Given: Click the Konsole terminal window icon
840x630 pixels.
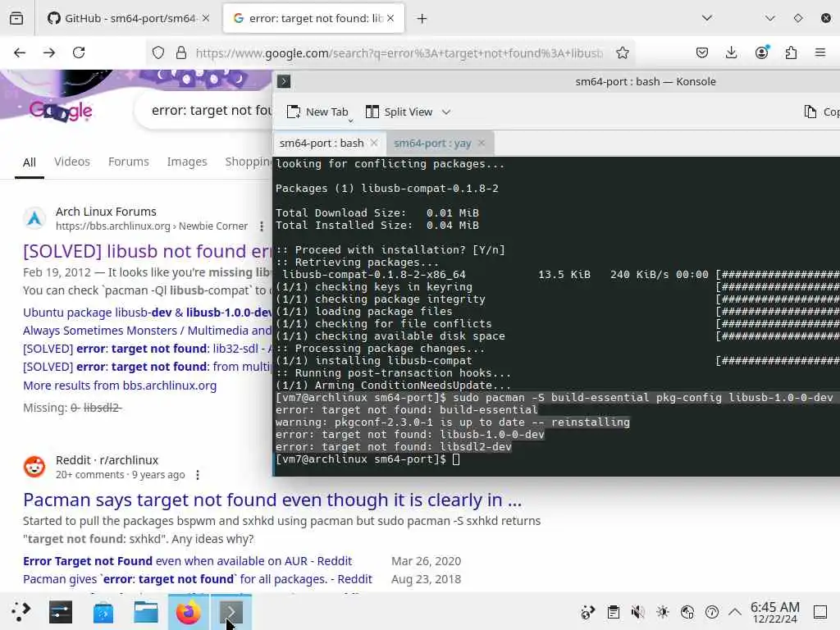Looking at the screenshot, I should [284, 81].
